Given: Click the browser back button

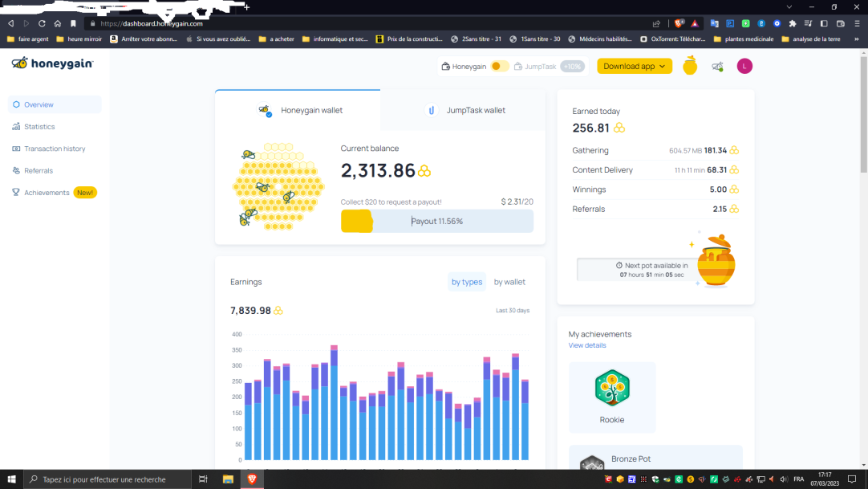Looking at the screenshot, I should [x=11, y=23].
